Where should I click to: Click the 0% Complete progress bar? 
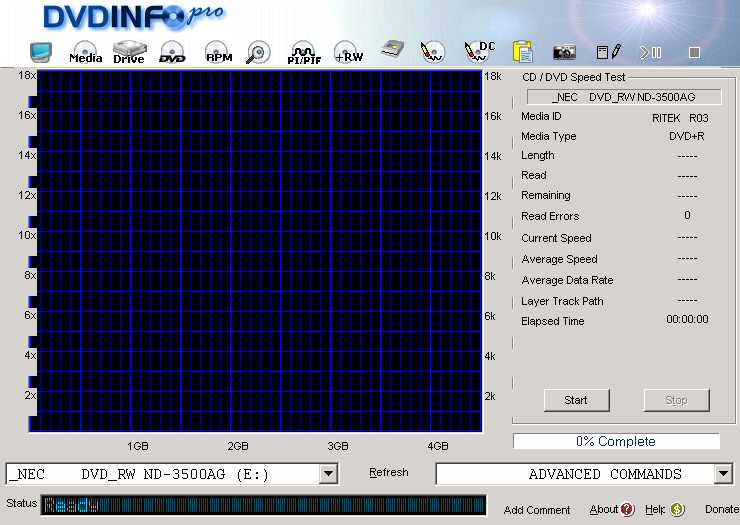[x=615, y=441]
